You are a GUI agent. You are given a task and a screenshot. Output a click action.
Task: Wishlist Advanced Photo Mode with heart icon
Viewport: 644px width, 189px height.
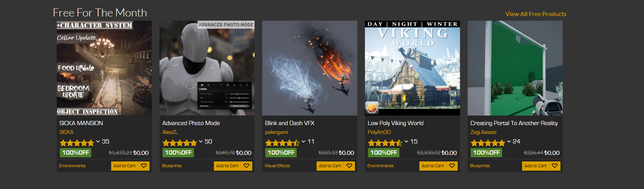click(246, 166)
